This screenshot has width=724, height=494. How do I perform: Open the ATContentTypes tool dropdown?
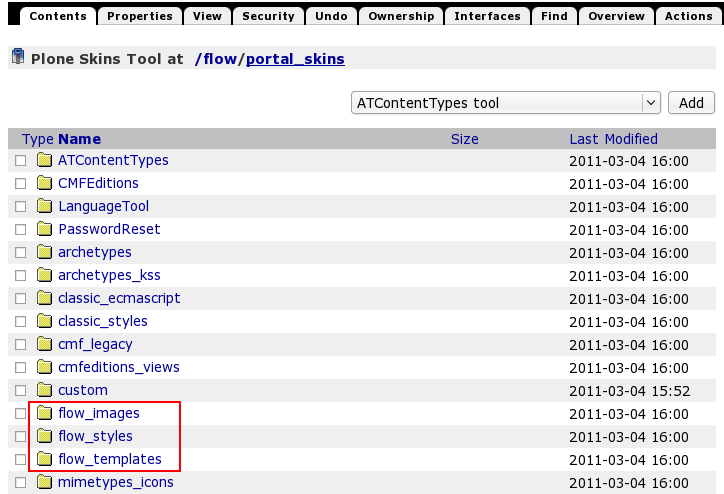point(506,103)
